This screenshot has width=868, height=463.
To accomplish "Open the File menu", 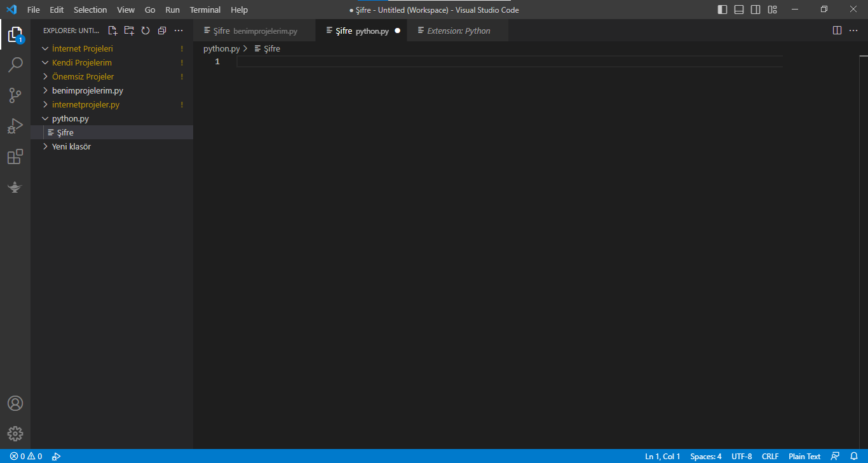I will tap(34, 10).
